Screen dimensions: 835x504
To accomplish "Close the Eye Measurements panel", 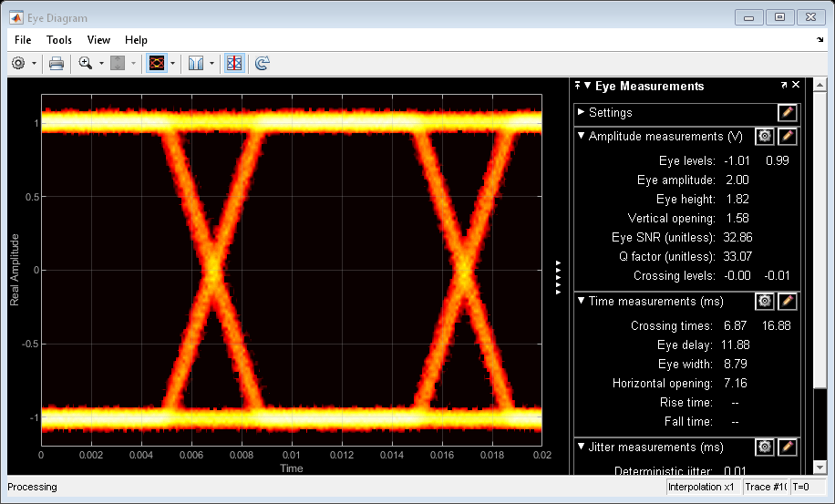I will coord(796,85).
